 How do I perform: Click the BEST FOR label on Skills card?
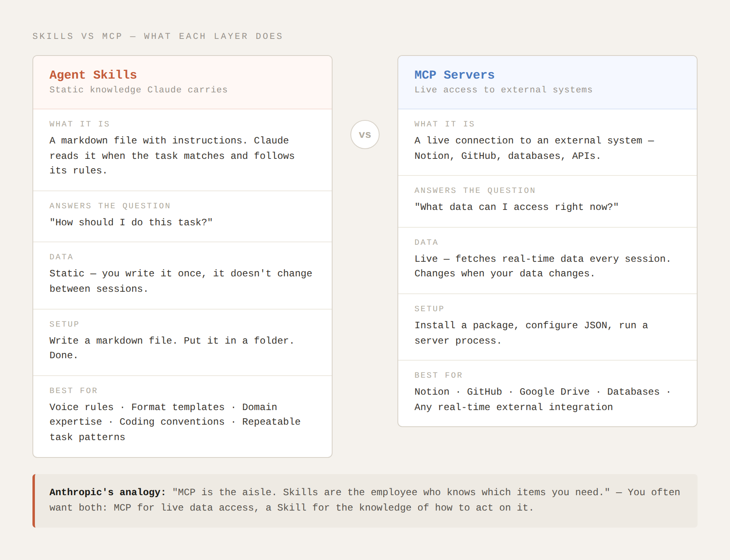point(73,391)
